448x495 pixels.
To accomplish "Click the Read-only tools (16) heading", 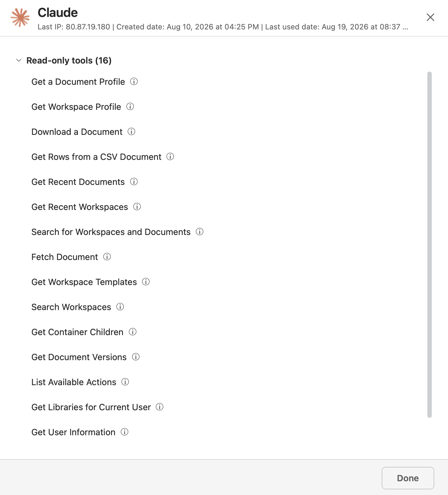I will pos(69,60).
